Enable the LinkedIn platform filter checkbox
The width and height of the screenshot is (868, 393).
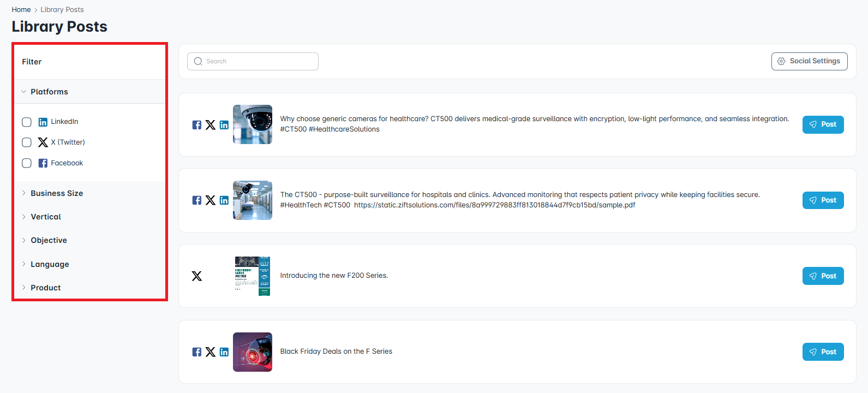point(27,122)
